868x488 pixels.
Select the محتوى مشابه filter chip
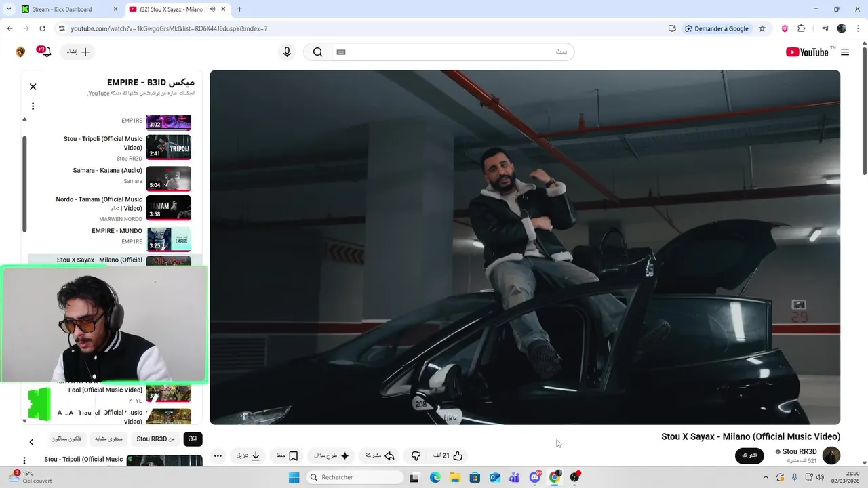[x=108, y=439]
